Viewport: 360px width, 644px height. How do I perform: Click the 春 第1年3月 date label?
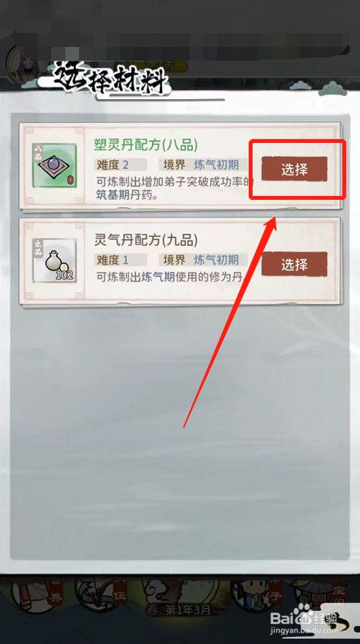[180, 610]
